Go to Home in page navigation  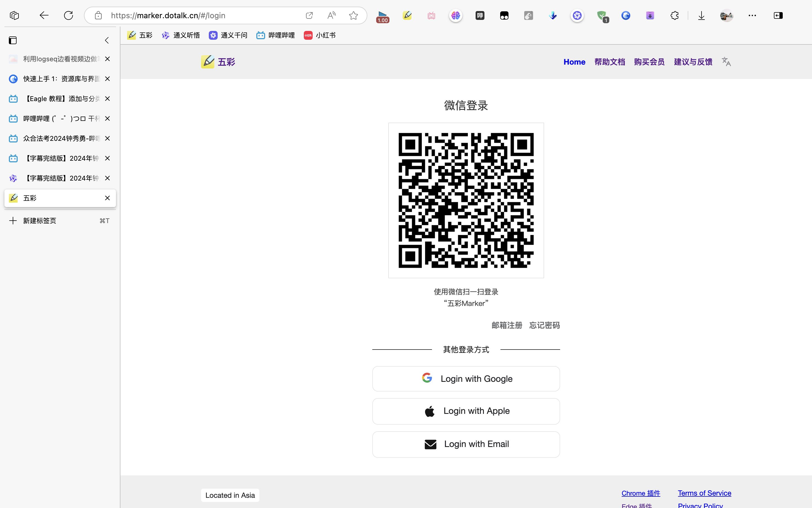click(574, 62)
